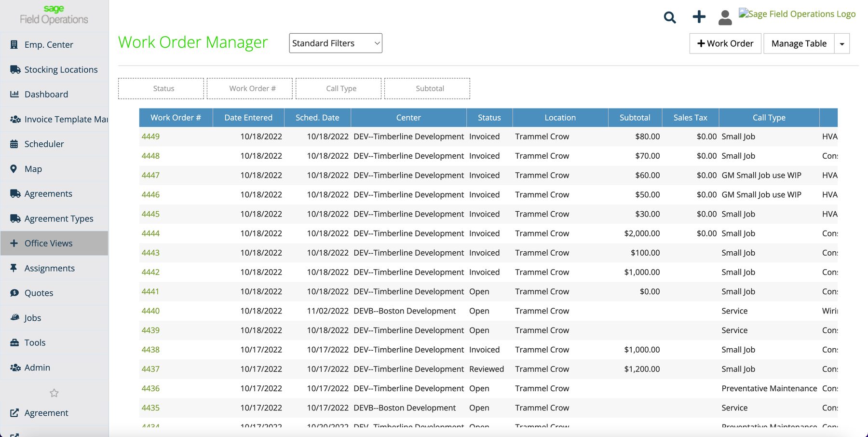Click the Emp. Center building icon
This screenshot has width=868, height=437.
click(x=14, y=44)
